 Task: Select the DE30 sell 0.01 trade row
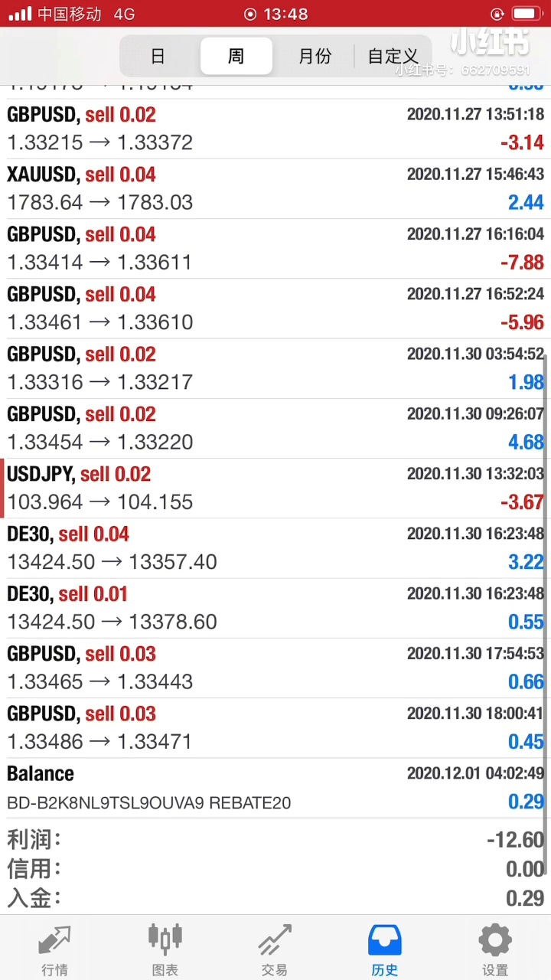[275, 608]
